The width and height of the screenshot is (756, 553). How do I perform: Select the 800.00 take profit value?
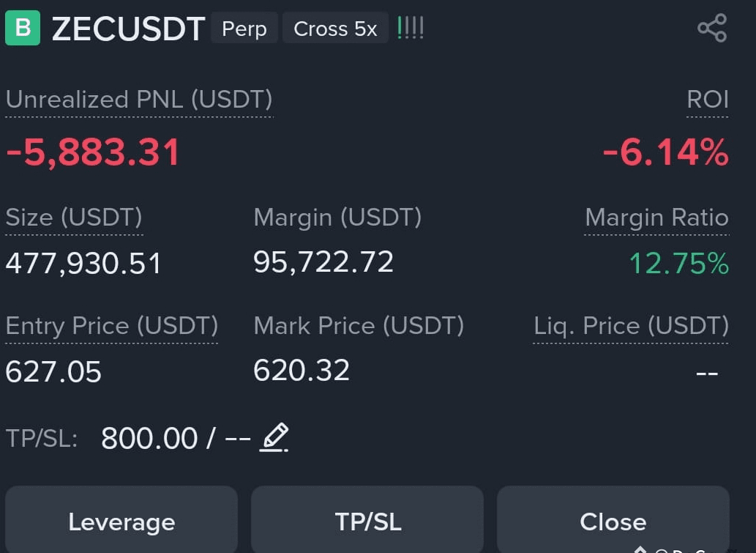(149, 438)
